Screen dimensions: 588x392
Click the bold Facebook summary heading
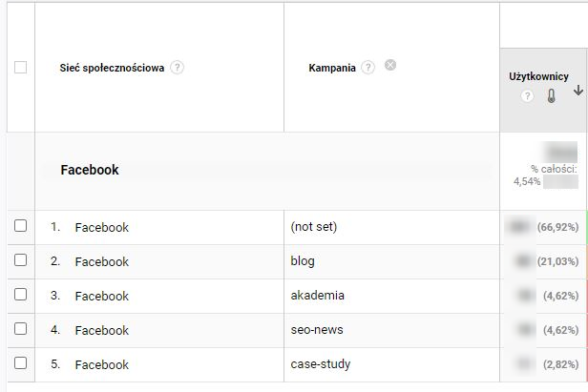point(90,170)
